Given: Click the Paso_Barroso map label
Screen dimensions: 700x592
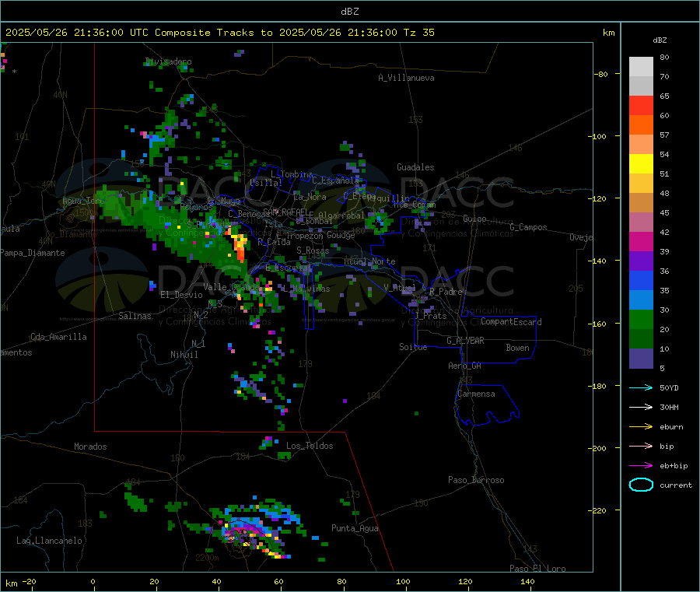Looking at the screenshot, I should tap(476, 480).
